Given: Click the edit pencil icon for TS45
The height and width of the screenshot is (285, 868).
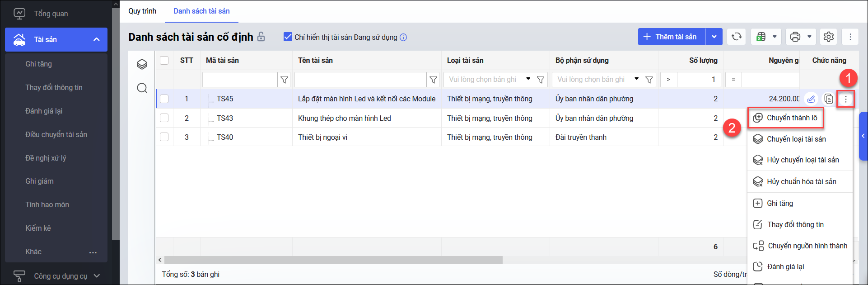Looking at the screenshot, I should click(811, 99).
